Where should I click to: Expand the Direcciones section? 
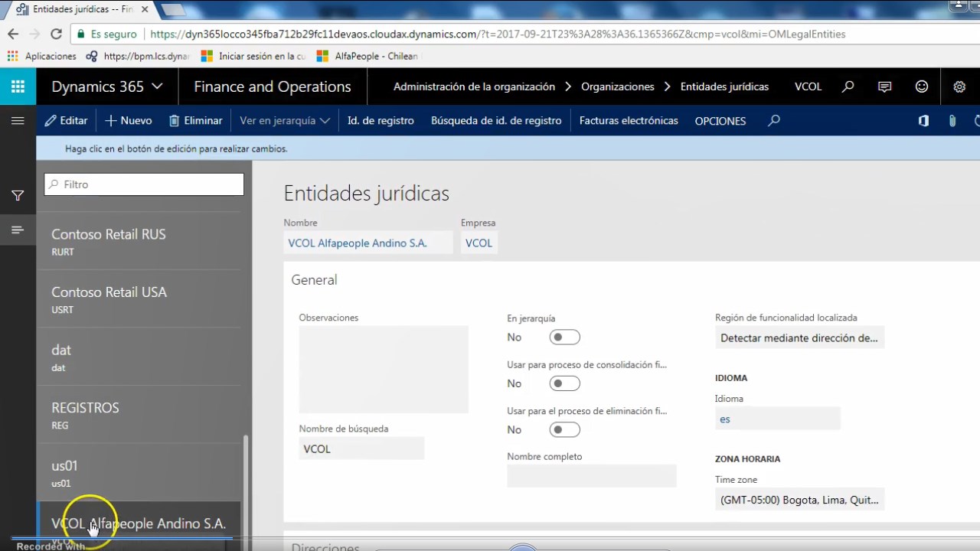325,546
